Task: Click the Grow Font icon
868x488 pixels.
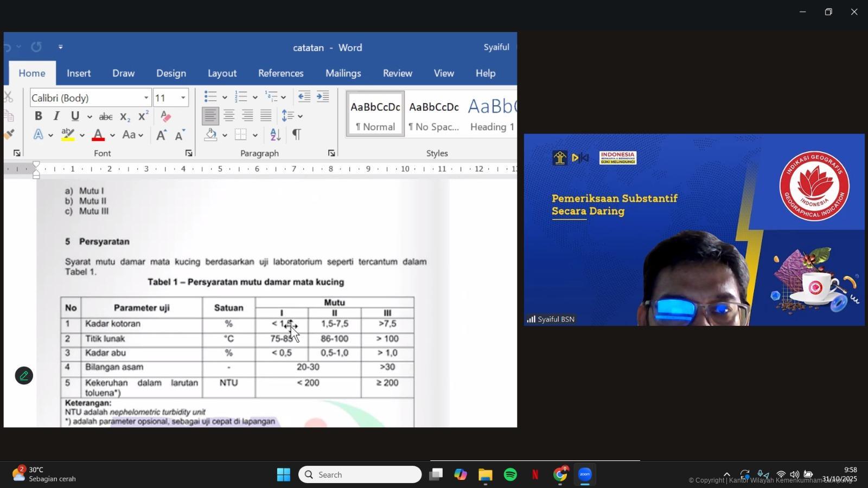Action: point(161,135)
